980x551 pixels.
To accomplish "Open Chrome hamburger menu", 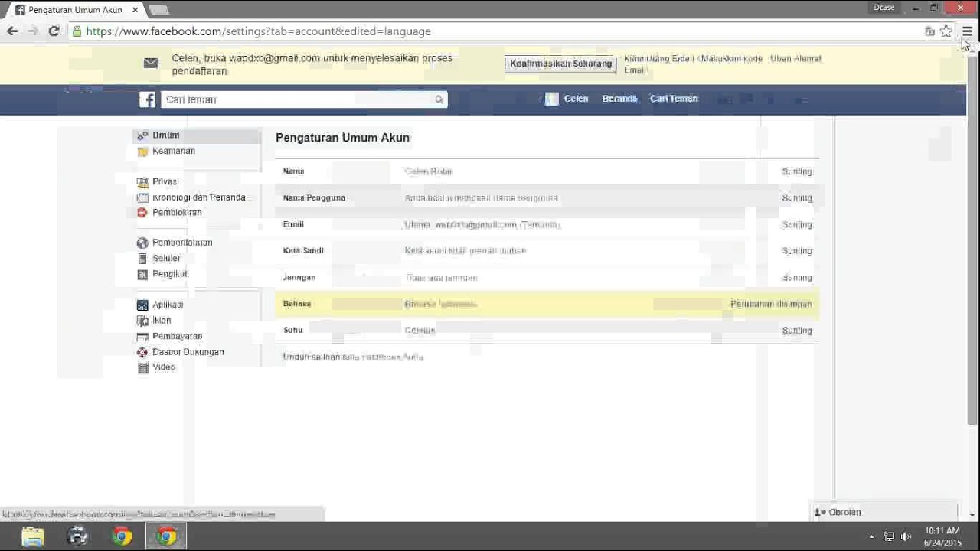I will pyautogui.click(x=967, y=31).
